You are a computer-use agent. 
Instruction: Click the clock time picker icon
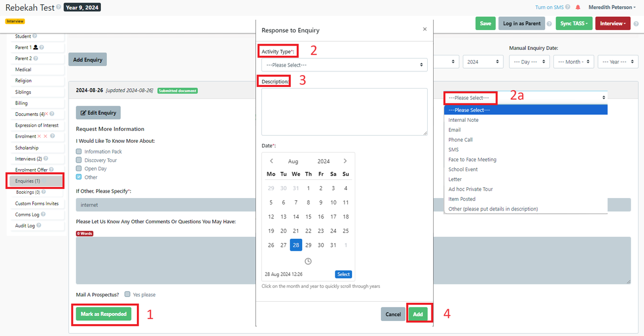point(308,261)
